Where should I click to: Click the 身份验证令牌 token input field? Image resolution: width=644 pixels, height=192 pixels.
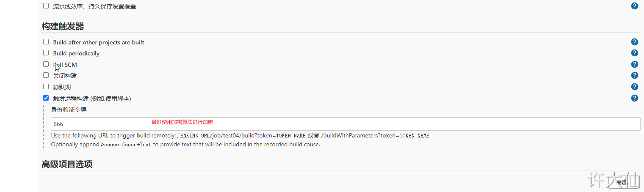(x=345, y=124)
